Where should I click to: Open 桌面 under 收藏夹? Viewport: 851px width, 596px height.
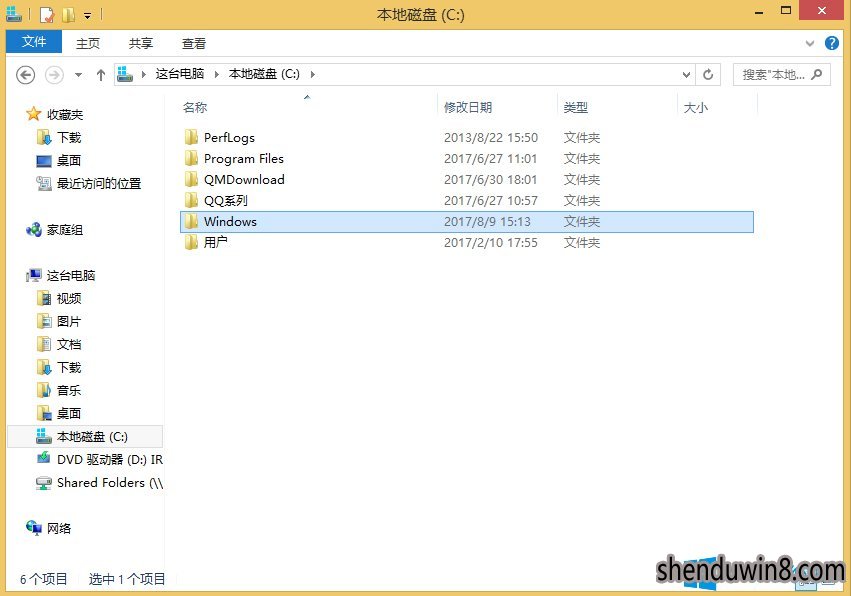pyautogui.click(x=69, y=161)
